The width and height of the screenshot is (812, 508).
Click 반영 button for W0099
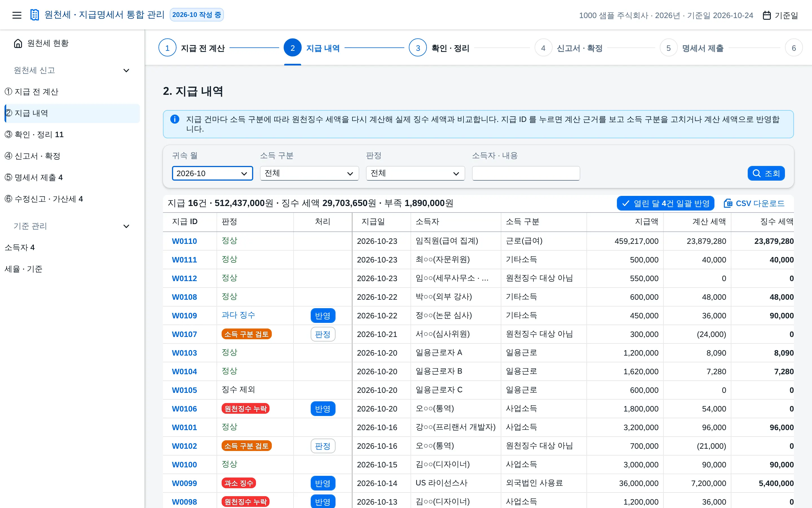[323, 483]
